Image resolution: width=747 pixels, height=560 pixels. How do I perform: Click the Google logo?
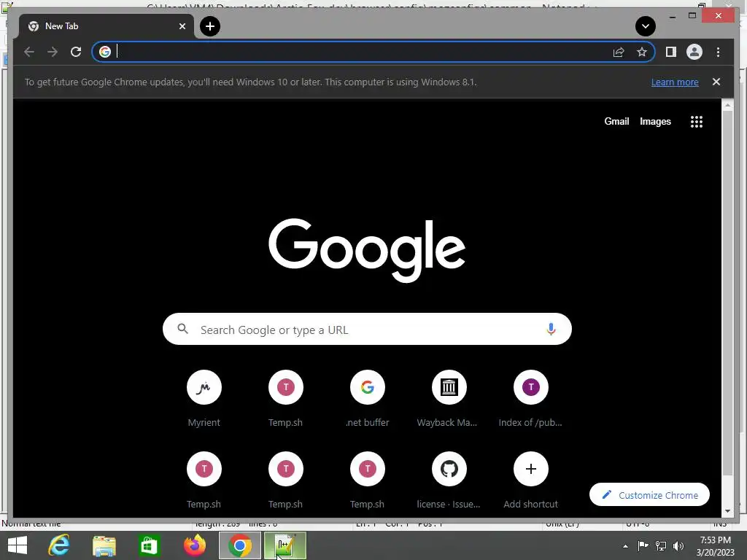(367, 250)
